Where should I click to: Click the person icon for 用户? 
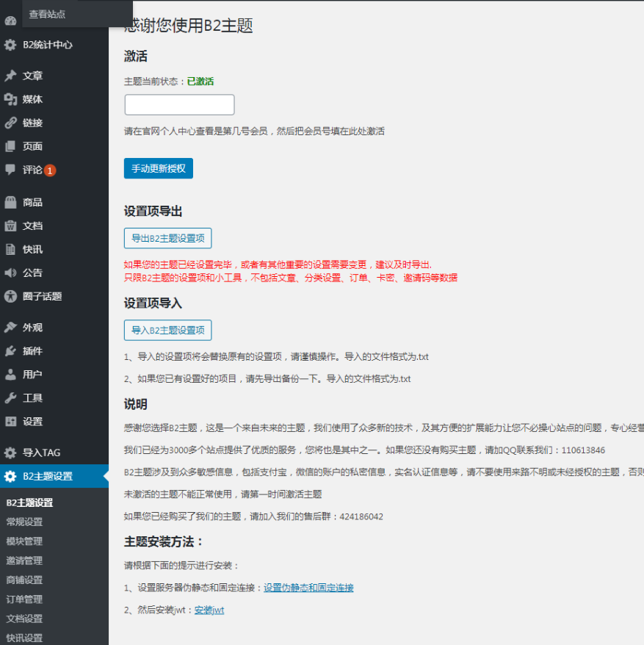[10, 375]
